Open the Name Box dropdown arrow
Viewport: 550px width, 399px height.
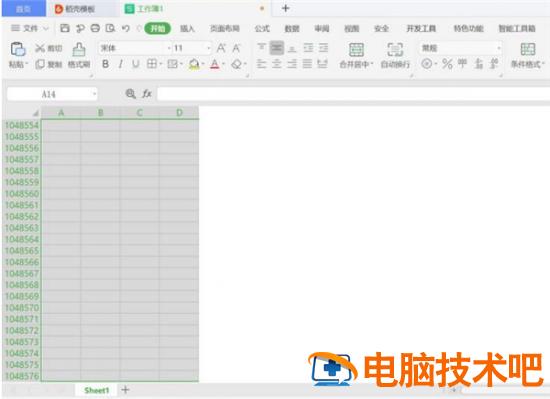point(94,94)
